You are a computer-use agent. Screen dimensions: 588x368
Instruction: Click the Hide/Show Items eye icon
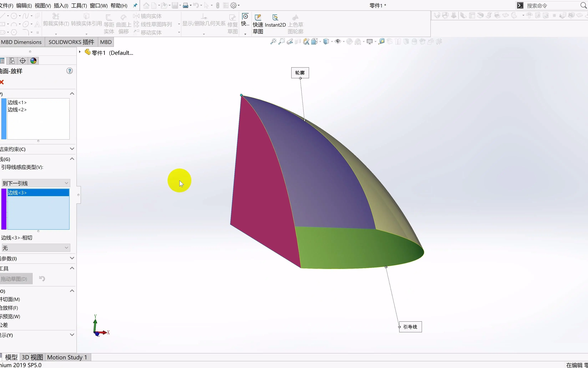[338, 42]
